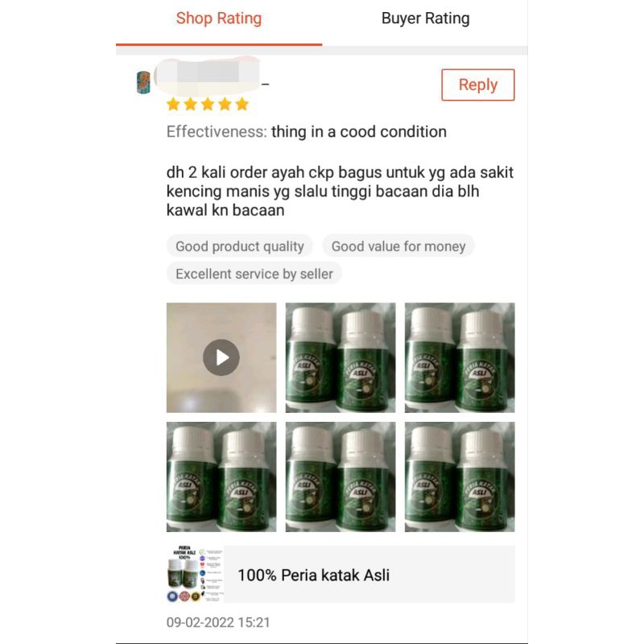Open the first photo in bottom row

(221, 477)
